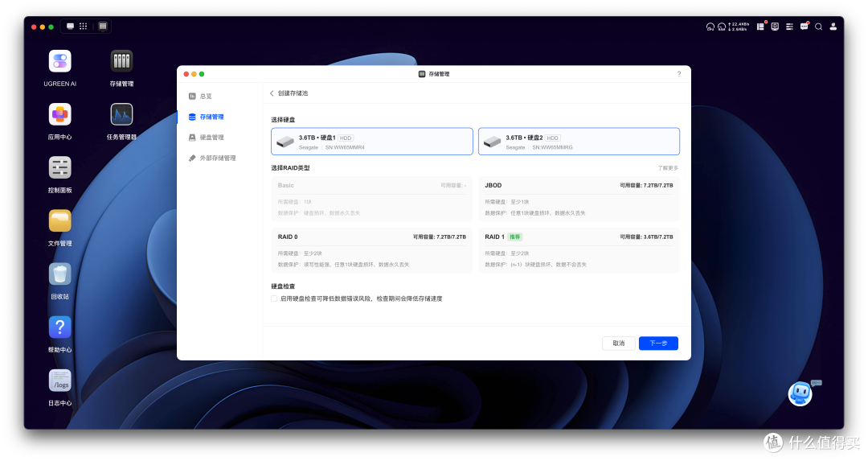Open the message notifications icon in top bar
This screenshot has height=461, width=868.
pos(804,26)
